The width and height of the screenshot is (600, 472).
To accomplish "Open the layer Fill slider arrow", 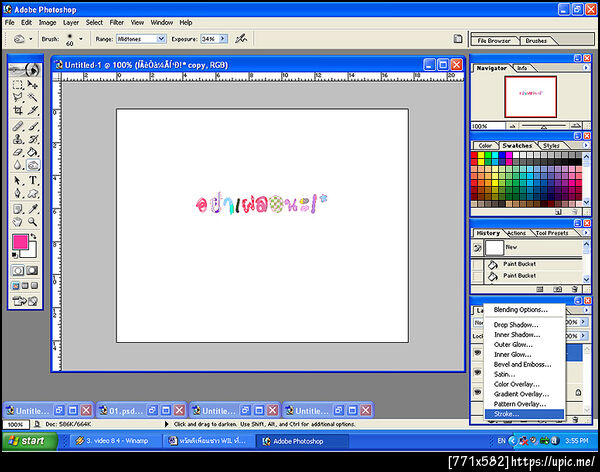I will pos(583,336).
